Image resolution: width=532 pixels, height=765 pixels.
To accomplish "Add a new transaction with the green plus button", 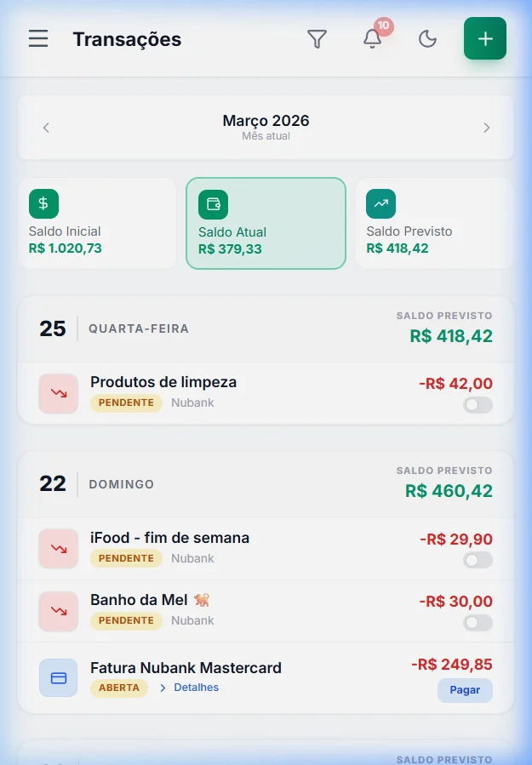I will 485,38.
